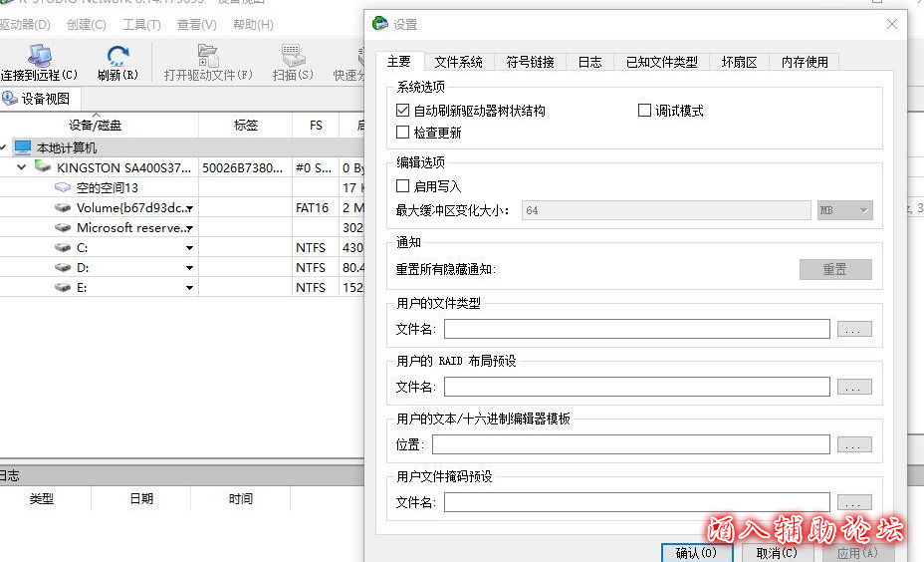Select the KINGSTON SA400S37 drive icon

point(42,167)
